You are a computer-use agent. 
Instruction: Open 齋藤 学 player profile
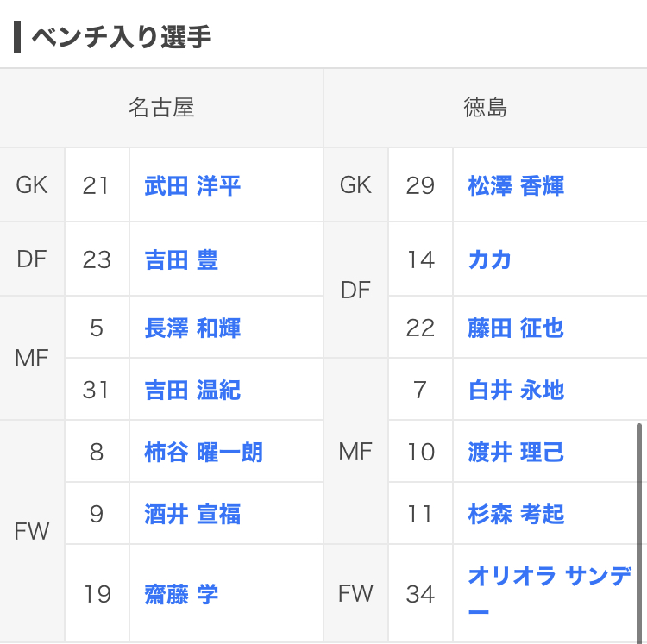(x=181, y=594)
